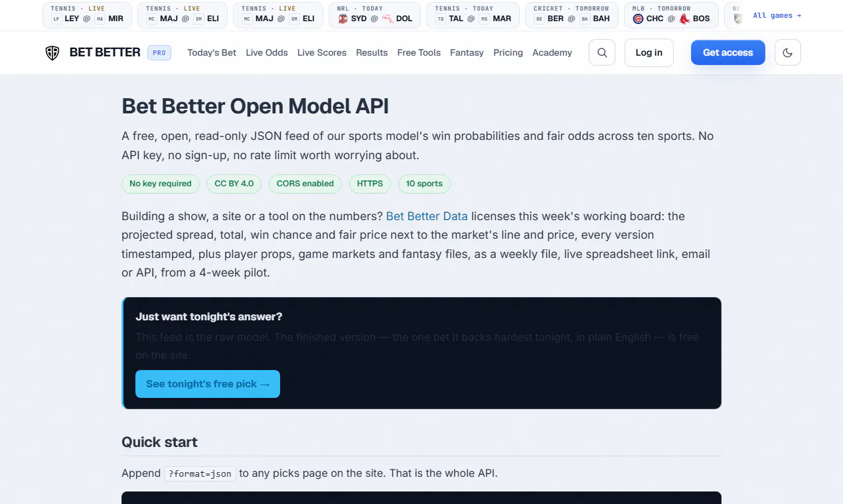The height and width of the screenshot is (504, 843).
Task: Click the Boston Red Sox team logo
Action: tap(684, 19)
